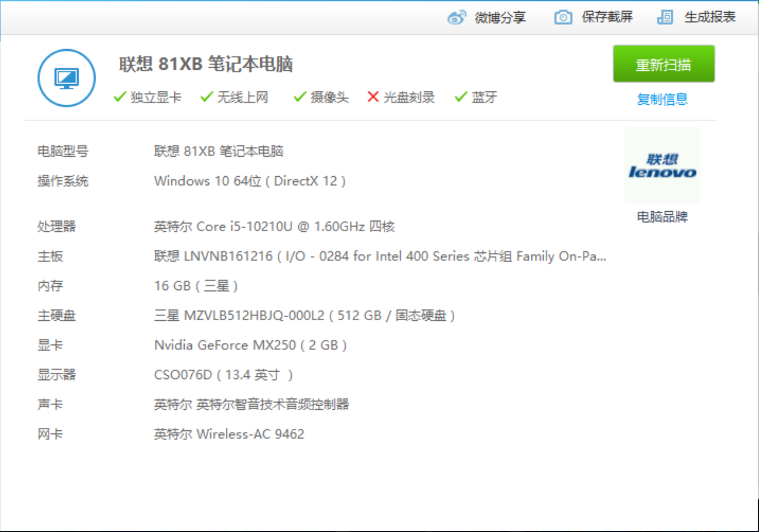Click the 主板 row label
The width and height of the screenshot is (759, 532).
coord(50,256)
